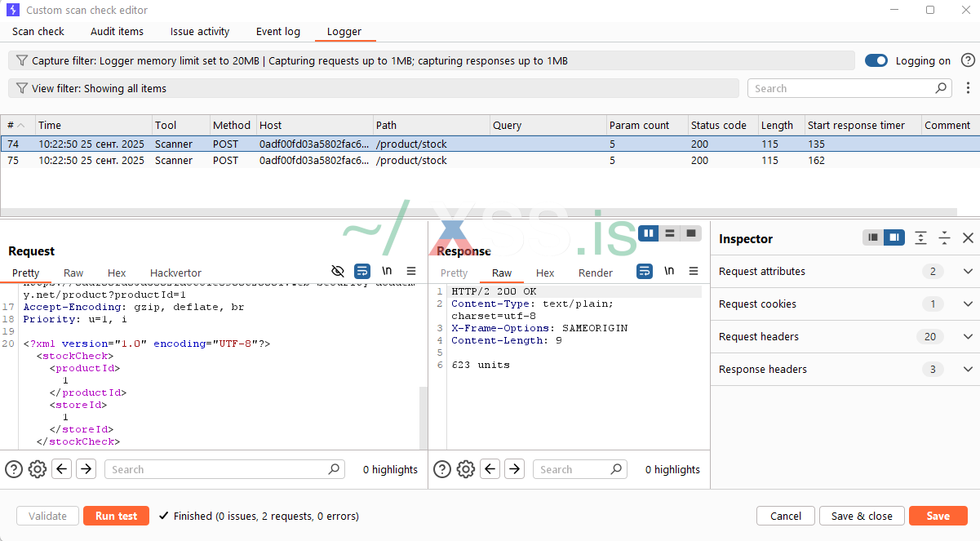Image resolution: width=980 pixels, height=541 pixels.
Task: Click the Request panel vertical scrollbar
Action: 423,416
